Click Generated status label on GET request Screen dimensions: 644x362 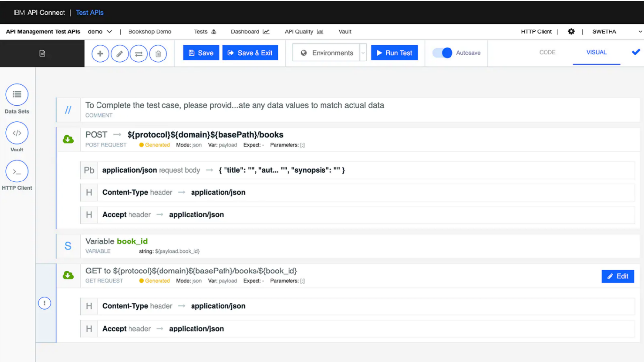[x=155, y=281]
